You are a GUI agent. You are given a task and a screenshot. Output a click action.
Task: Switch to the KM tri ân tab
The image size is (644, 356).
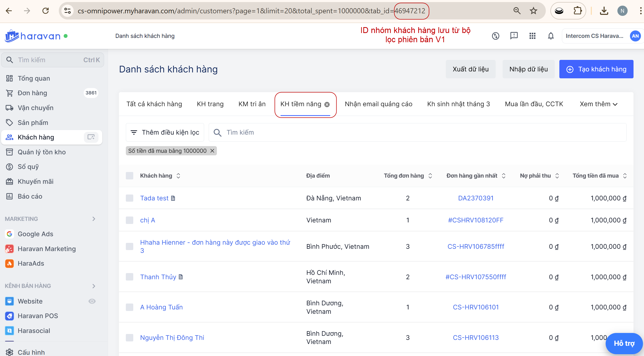[252, 104]
